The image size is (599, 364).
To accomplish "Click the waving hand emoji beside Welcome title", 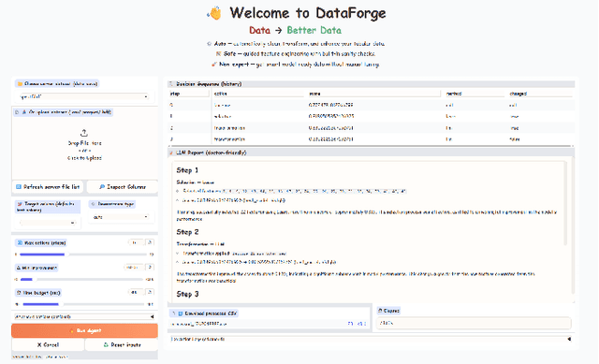I will tap(214, 13).
